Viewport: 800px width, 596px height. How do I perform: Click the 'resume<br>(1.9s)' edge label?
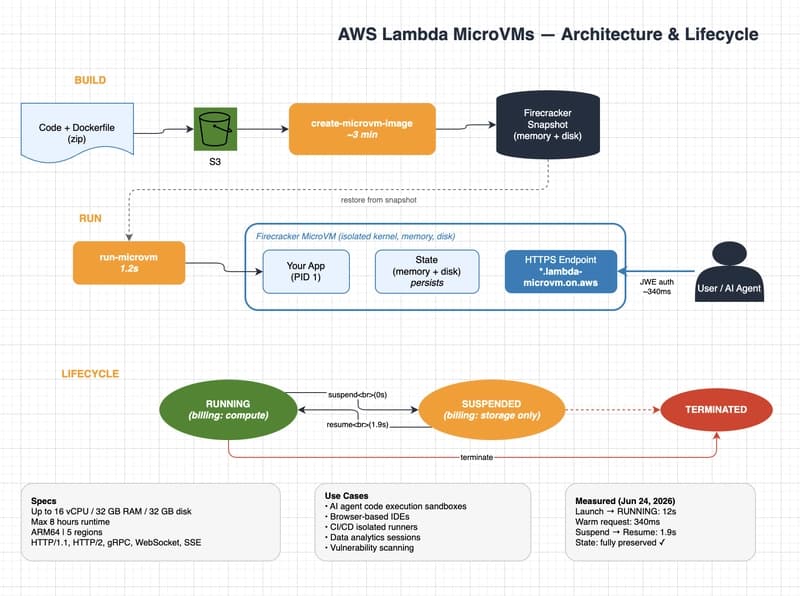[x=357, y=425]
